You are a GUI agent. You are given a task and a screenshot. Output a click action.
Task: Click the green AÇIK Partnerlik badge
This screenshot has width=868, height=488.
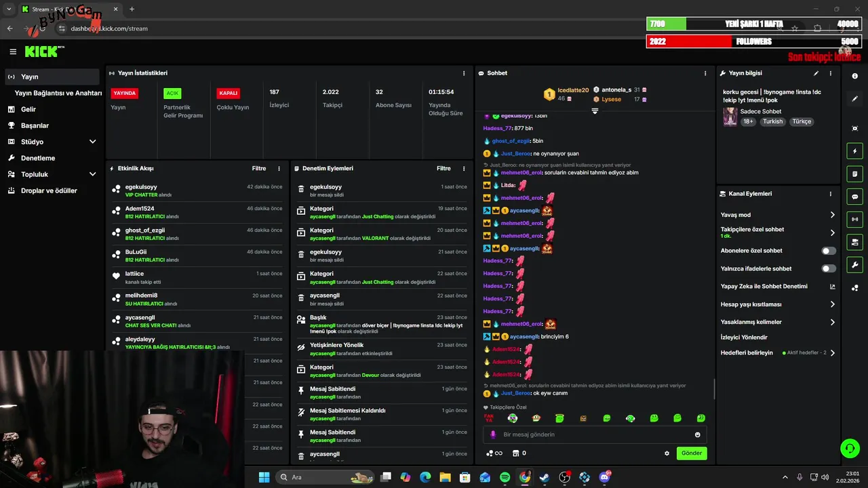point(172,93)
